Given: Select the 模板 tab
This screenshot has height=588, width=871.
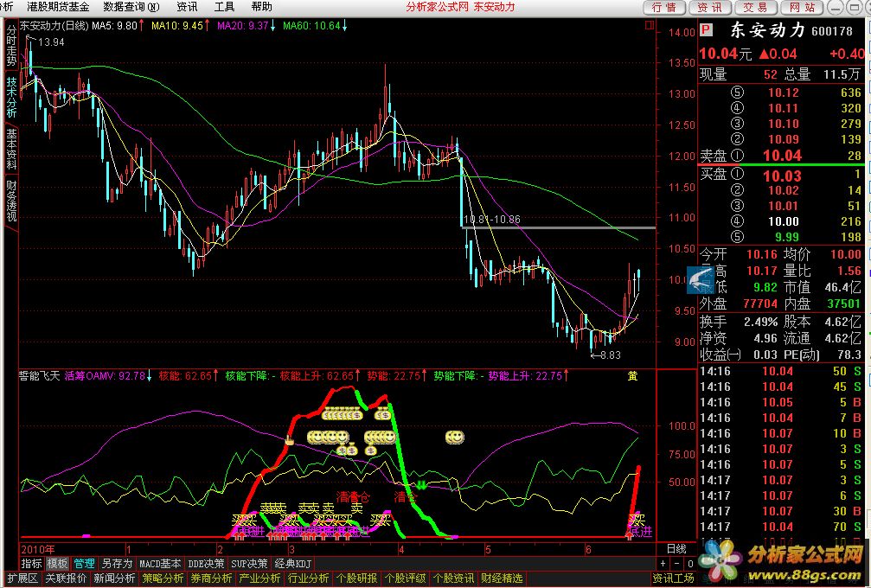Looking at the screenshot, I should (57, 564).
